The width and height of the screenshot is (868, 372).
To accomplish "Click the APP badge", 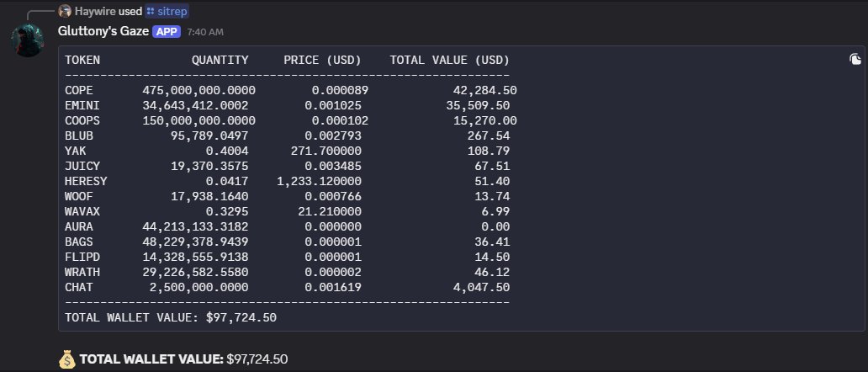I will 167,31.
